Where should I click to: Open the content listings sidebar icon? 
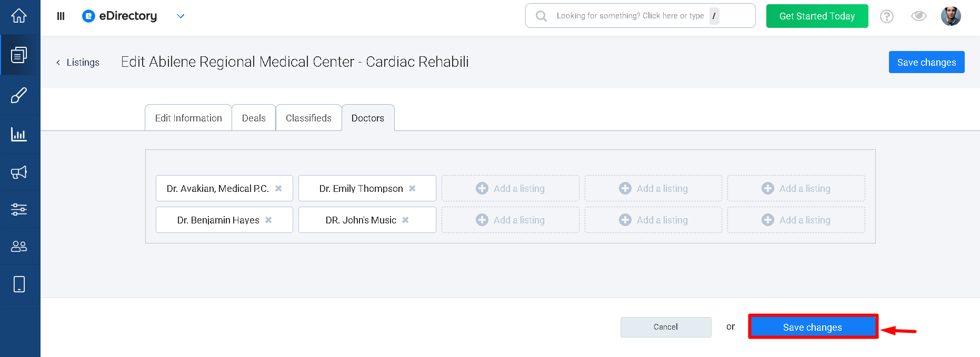[19, 55]
